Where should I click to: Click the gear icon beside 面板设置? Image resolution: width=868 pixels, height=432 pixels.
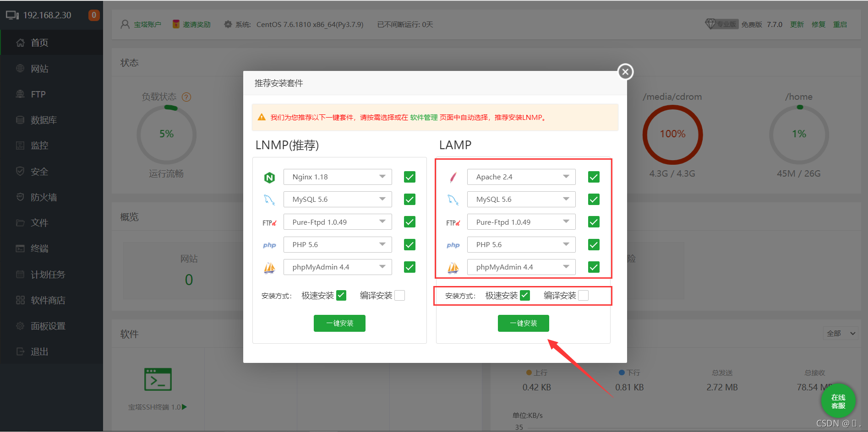(x=20, y=326)
